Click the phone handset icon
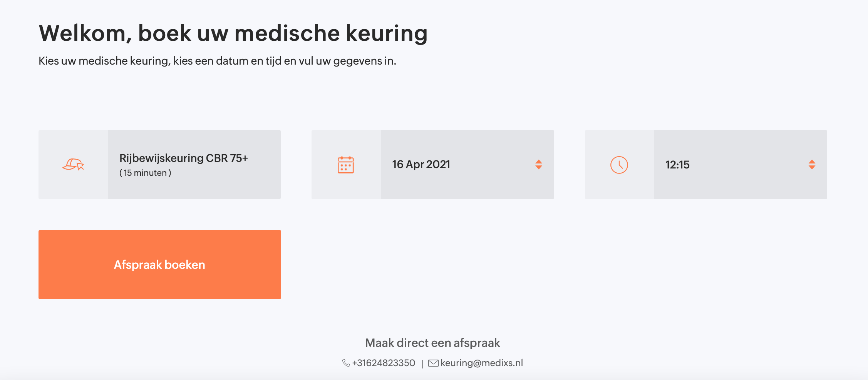Viewport: 868px width, 380px height. 346,363
